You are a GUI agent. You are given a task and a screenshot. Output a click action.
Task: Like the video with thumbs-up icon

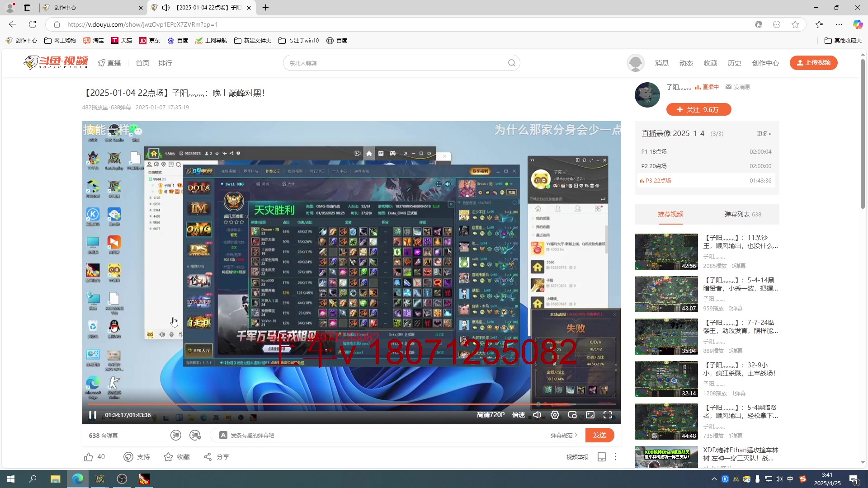(89, 457)
